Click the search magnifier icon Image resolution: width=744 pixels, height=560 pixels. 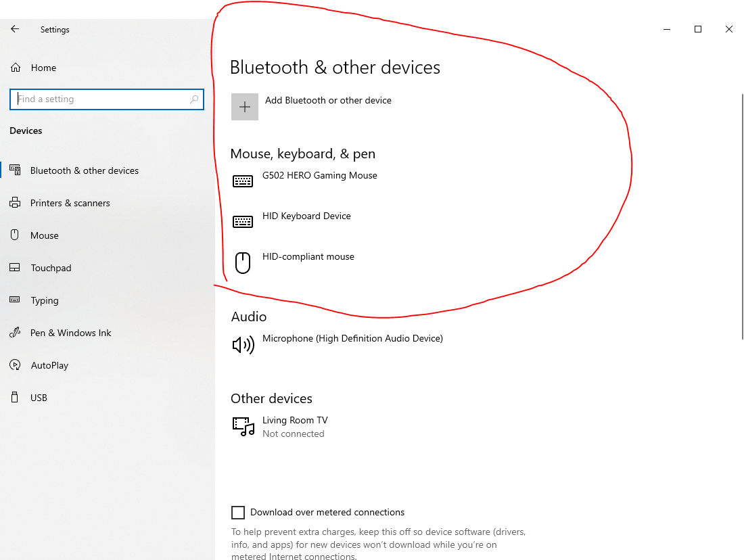[x=194, y=99]
